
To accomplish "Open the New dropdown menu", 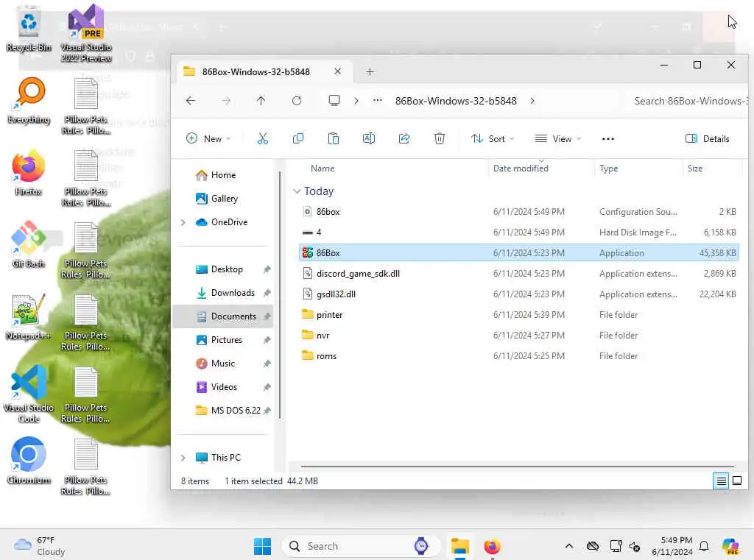I will tap(208, 139).
